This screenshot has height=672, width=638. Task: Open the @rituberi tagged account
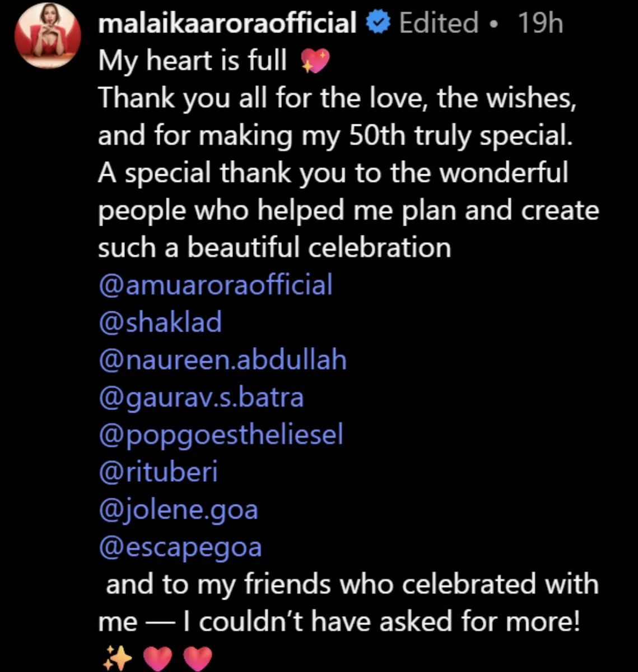point(158,472)
